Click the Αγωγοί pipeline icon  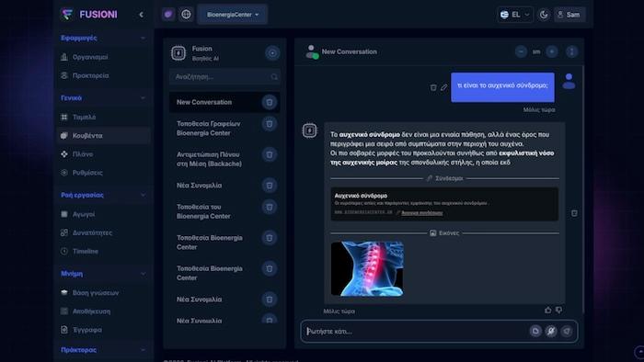(x=64, y=214)
